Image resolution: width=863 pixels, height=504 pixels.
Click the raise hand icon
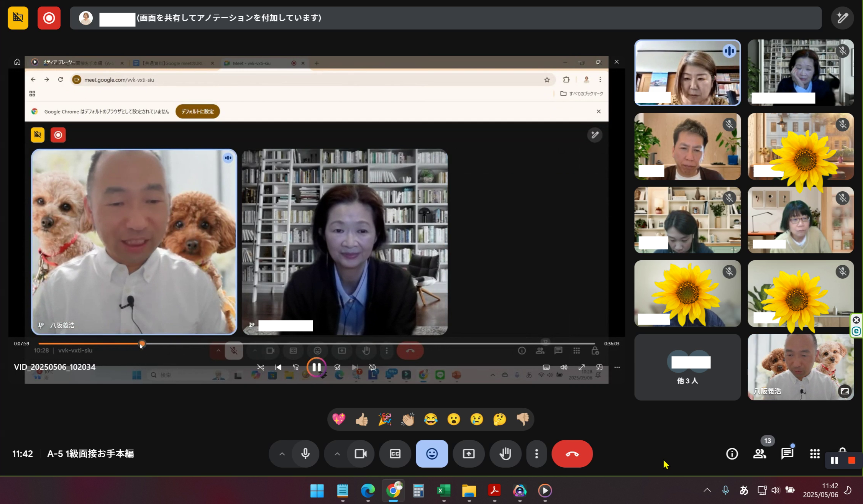pos(505,454)
